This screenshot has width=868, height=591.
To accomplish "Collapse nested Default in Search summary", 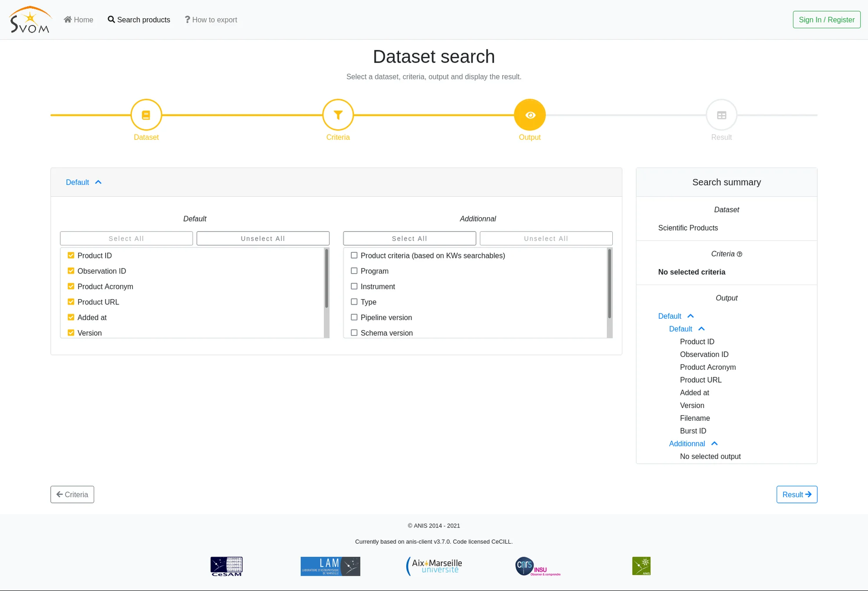I will 687,329.
